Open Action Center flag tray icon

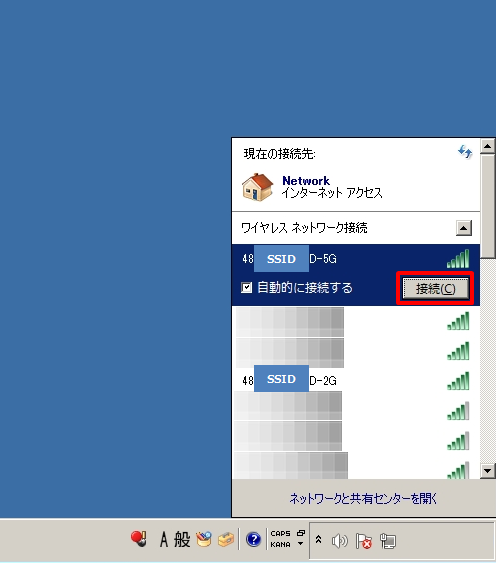click(x=363, y=541)
